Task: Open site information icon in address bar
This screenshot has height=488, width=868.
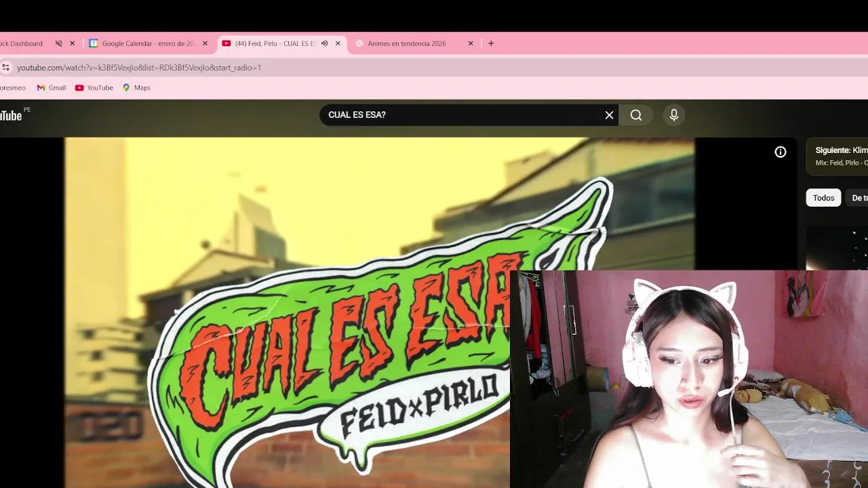Action: pos(6,68)
